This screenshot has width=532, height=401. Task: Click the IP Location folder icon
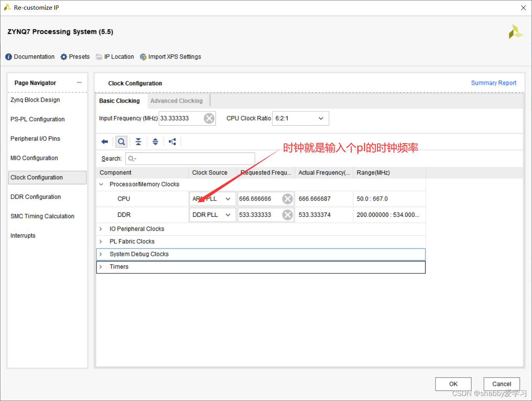coord(99,57)
